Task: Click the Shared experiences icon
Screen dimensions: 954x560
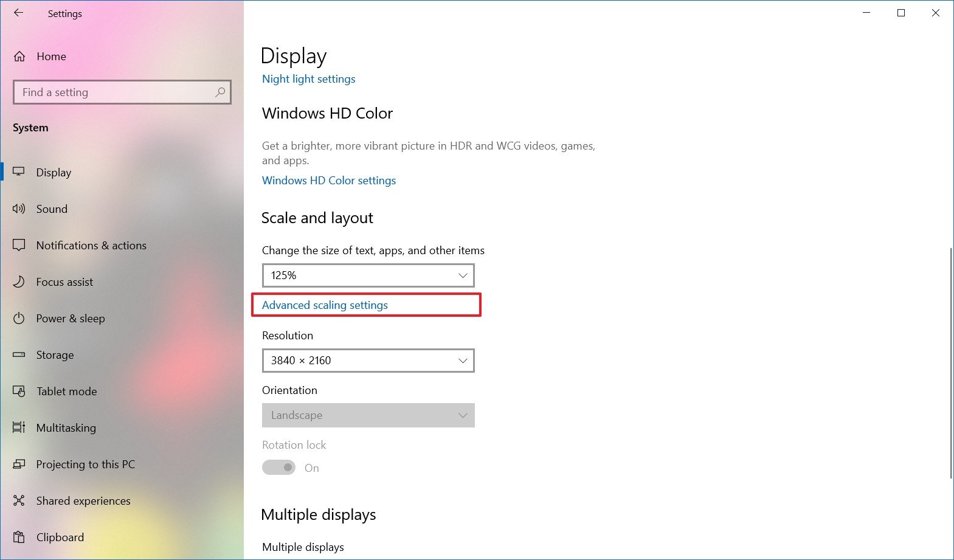Action: (x=19, y=500)
